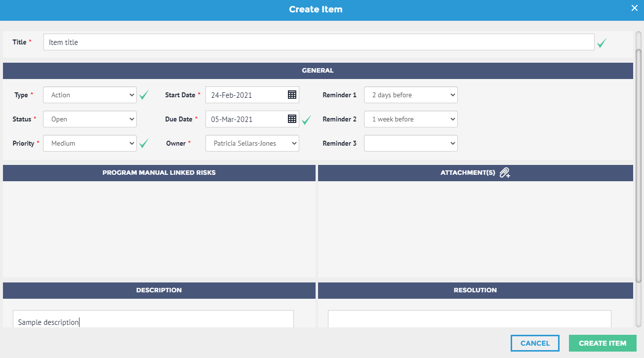Screen dimensions: 644x358
Task: Click the Start Date field 24-Feb-2021
Action: pyautogui.click(x=252, y=95)
